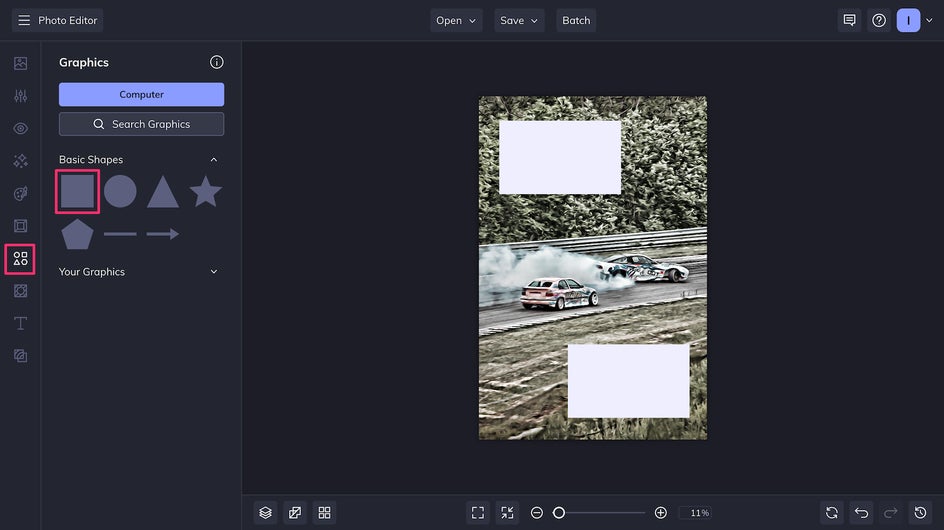Open the Layers panel icon
The height and width of the screenshot is (530, 944).
pyautogui.click(x=266, y=513)
